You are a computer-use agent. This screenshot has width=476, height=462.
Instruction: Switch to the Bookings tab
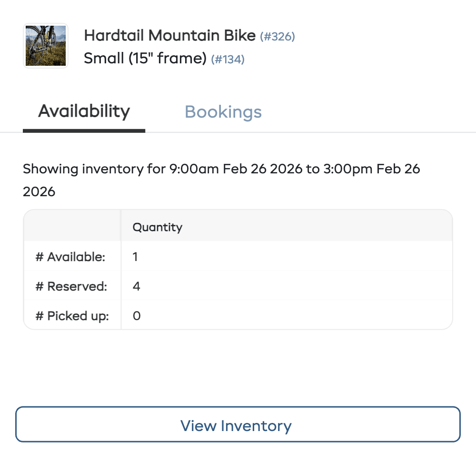coord(223,112)
